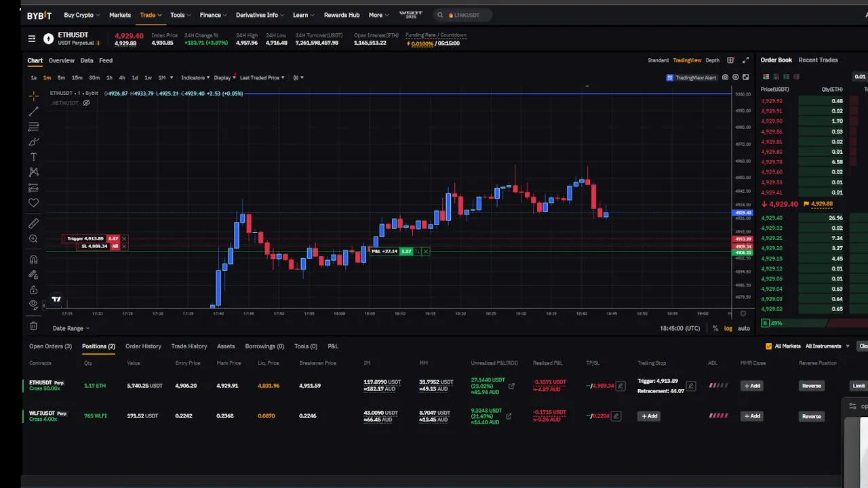Open chart settings circle icon

[736, 77]
